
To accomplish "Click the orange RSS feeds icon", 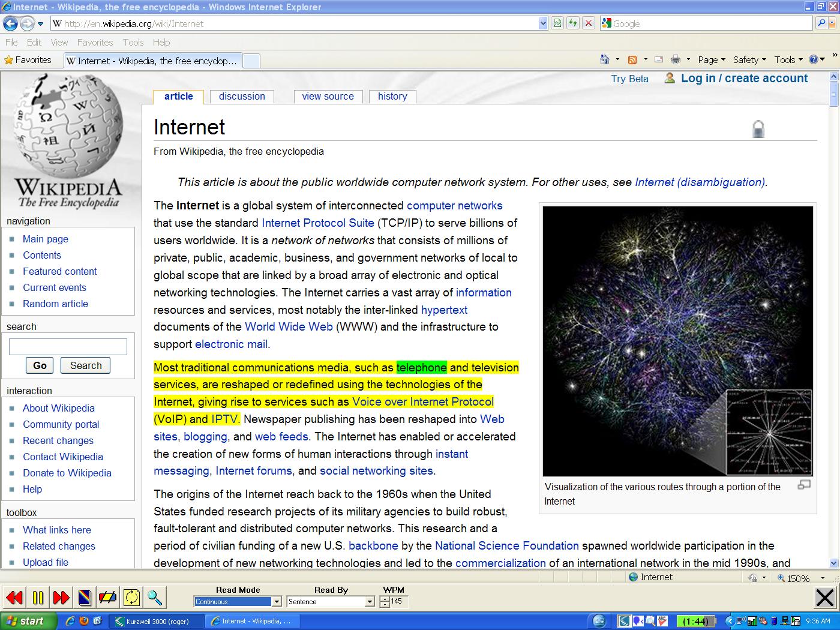I will coord(632,59).
